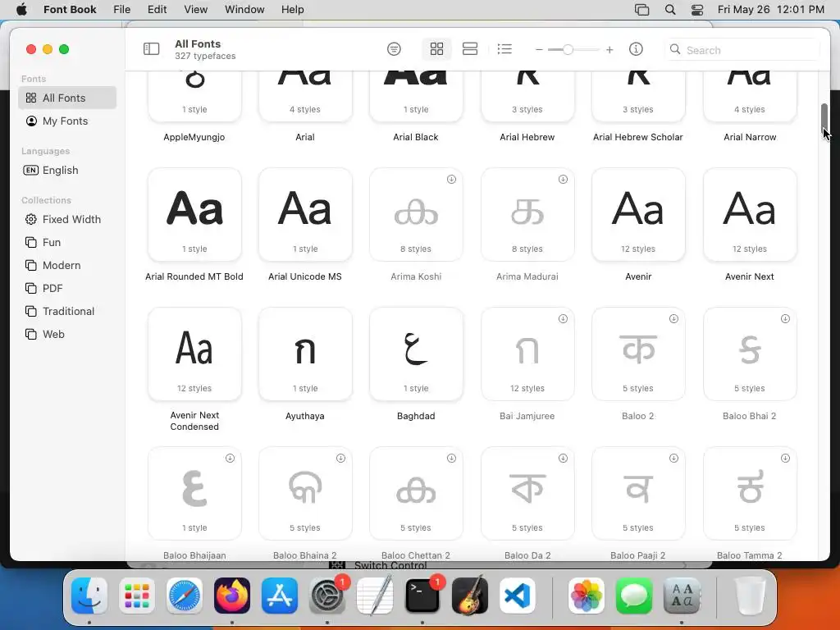
Task: Select All Fonts in the sidebar
Action: 67,98
